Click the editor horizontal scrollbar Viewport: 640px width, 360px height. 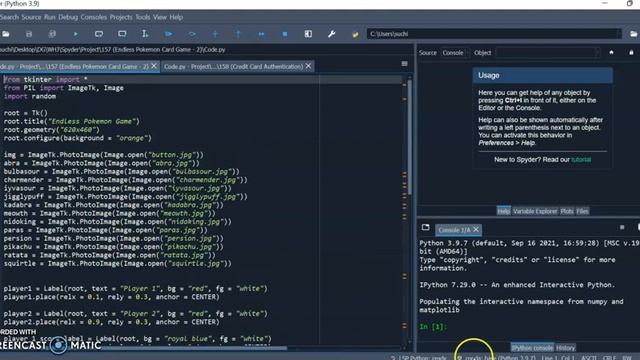click(194, 348)
